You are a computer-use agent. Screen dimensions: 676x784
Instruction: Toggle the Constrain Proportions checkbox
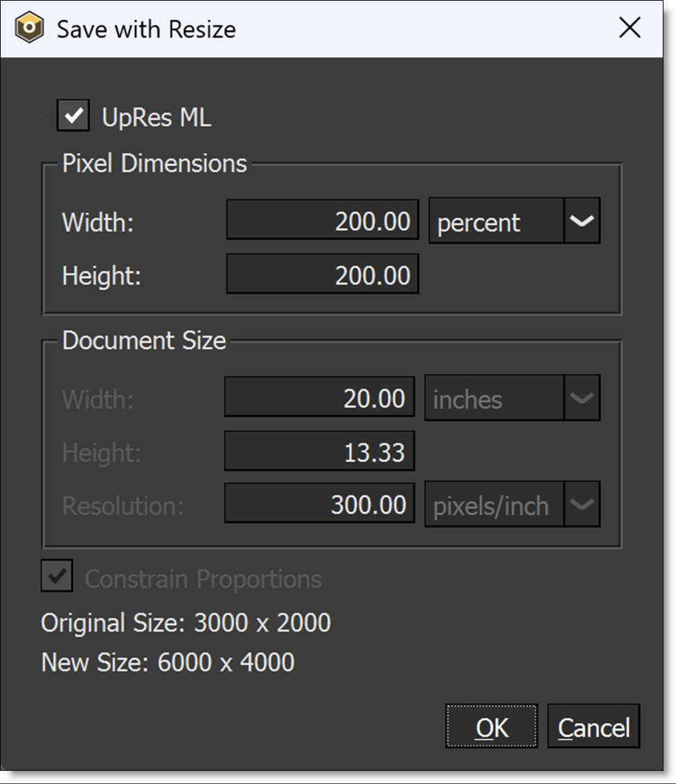(57, 577)
